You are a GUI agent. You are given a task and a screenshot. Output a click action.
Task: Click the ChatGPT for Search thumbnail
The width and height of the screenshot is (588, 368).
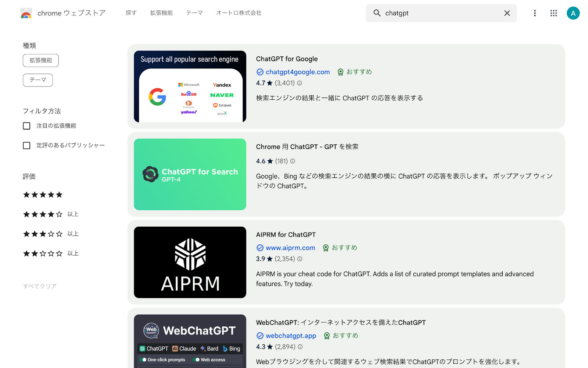(190, 174)
